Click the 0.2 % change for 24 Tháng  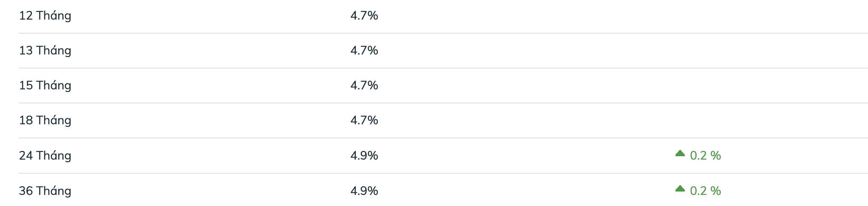[x=705, y=156]
